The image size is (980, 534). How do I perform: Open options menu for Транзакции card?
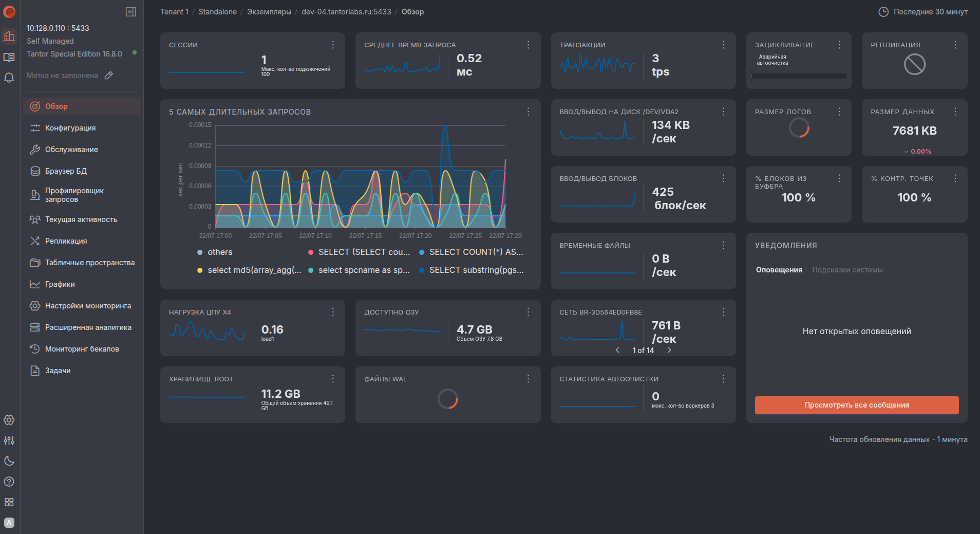pyautogui.click(x=723, y=45)
